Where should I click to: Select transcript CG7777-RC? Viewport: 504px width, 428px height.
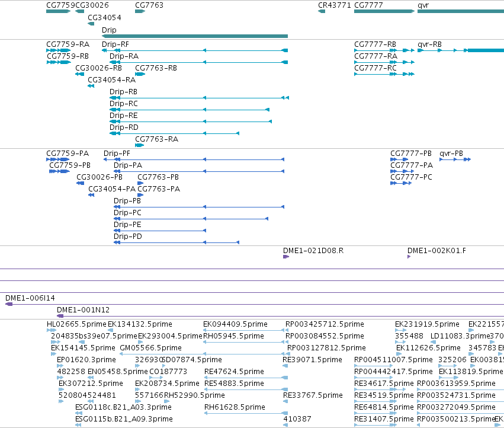pyautogui.click(x=375, y=68)
